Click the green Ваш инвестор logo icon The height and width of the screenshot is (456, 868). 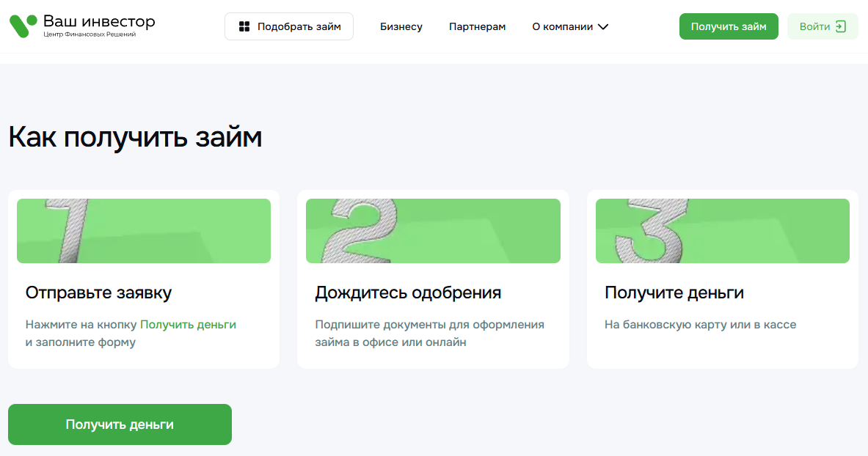click(23, 26)
